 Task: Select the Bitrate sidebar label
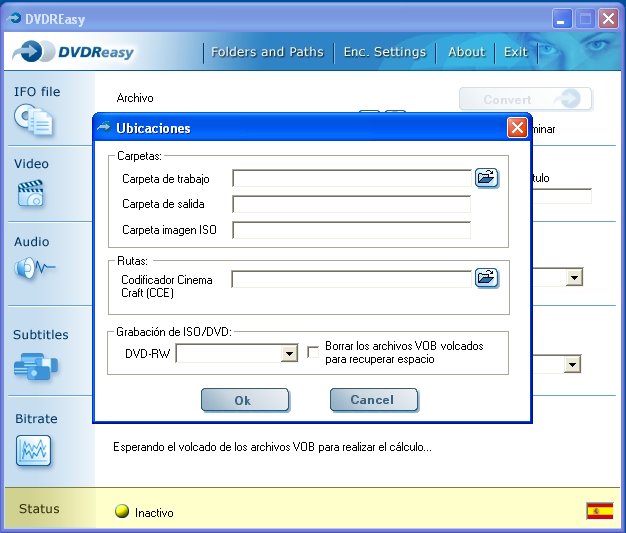36,419
